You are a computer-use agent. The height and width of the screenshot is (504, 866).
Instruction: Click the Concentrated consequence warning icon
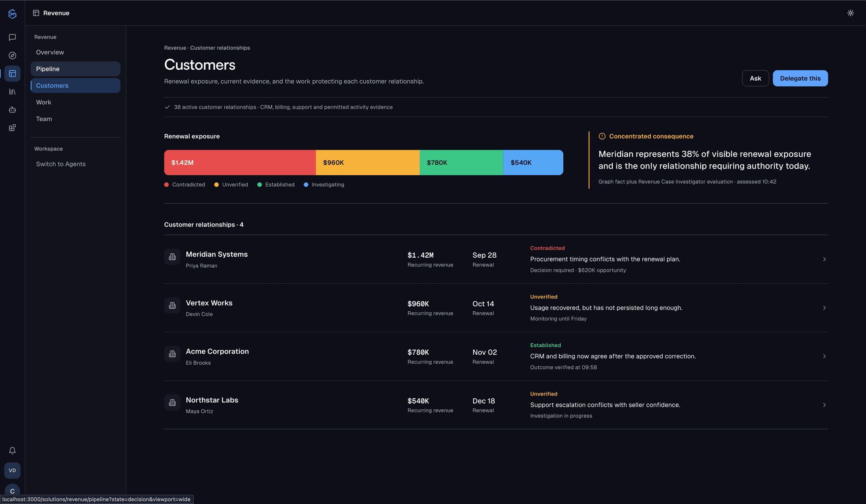coord(602,136)
